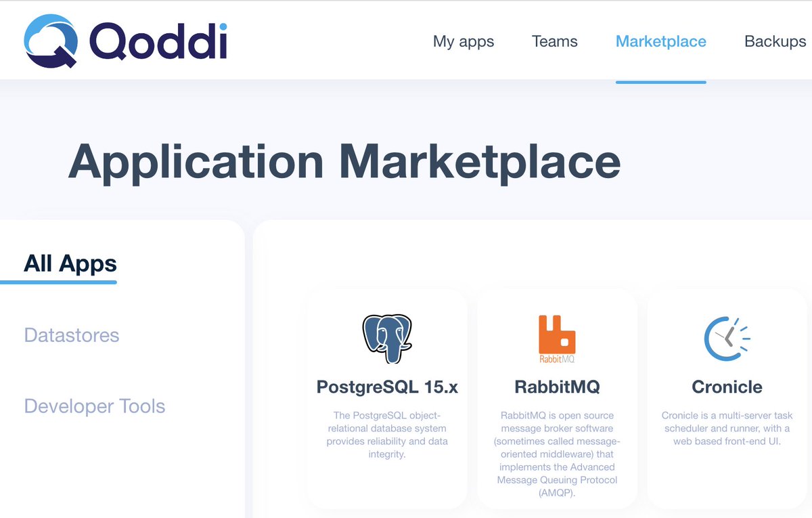Open the Cronicle app title
Screen dimensions: 812x518
point(727,387)
